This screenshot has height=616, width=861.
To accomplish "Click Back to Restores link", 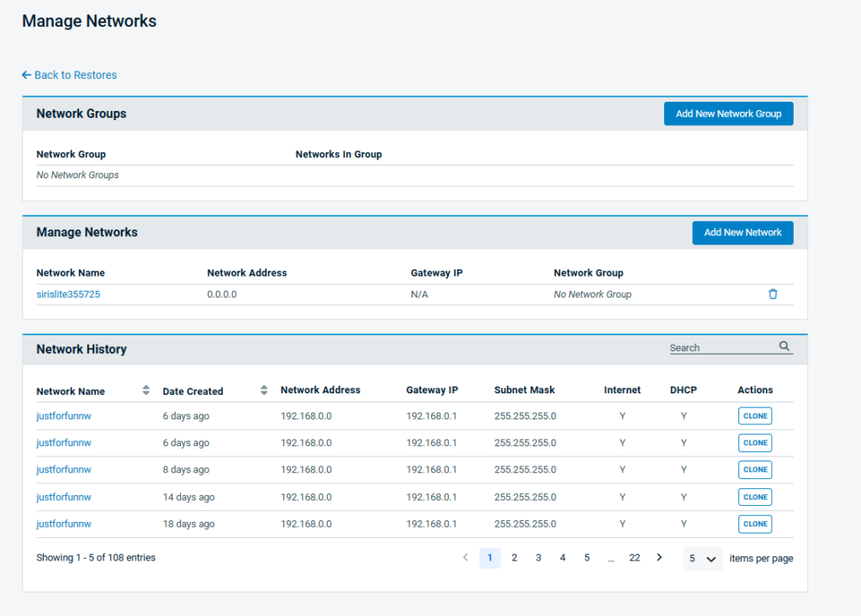I will [x=69, y=76].
